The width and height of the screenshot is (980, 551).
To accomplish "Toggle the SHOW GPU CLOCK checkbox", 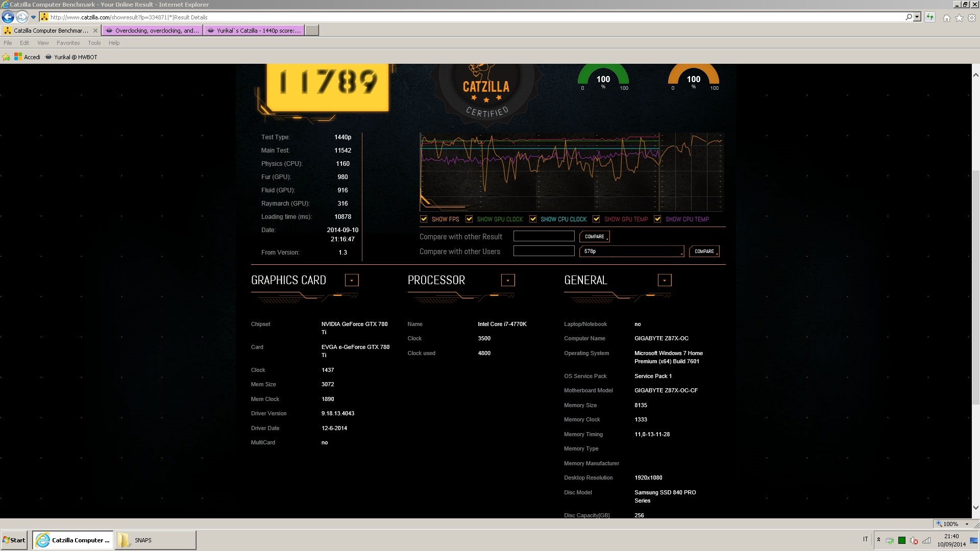I will (469, 219).
